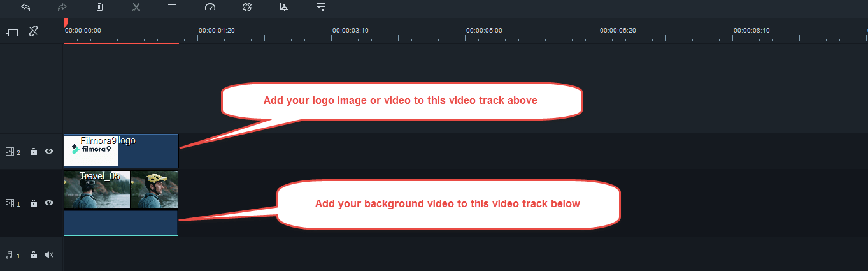Click the Undo arrow icon
This screenshot has height=271, width=868.
click(25, 7)
